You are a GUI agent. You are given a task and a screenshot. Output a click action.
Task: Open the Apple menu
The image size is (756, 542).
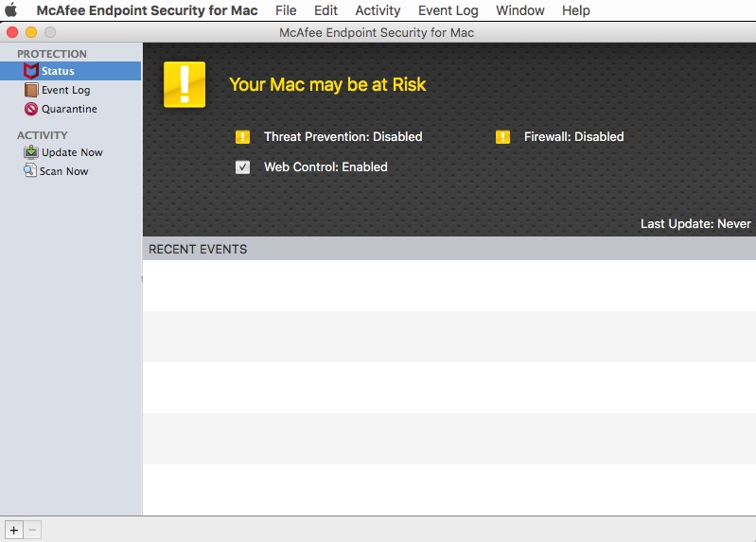click(x=11, y=10)
